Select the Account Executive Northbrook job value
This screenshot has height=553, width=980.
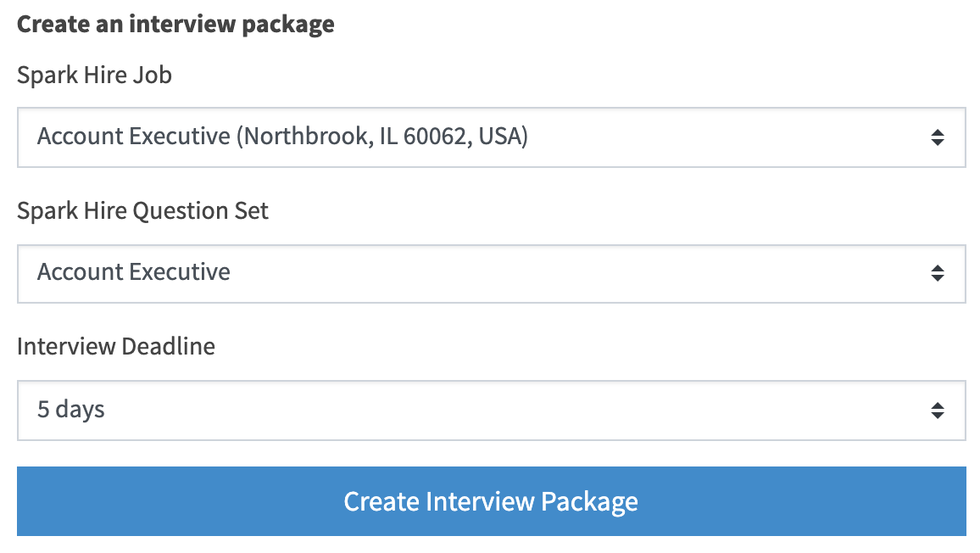pos(282,137)
